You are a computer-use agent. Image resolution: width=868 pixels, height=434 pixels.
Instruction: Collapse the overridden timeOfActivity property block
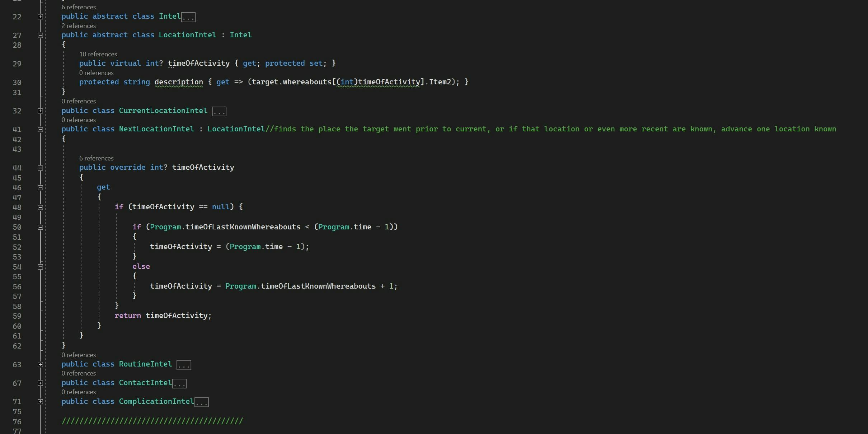(x=40, y=168)
